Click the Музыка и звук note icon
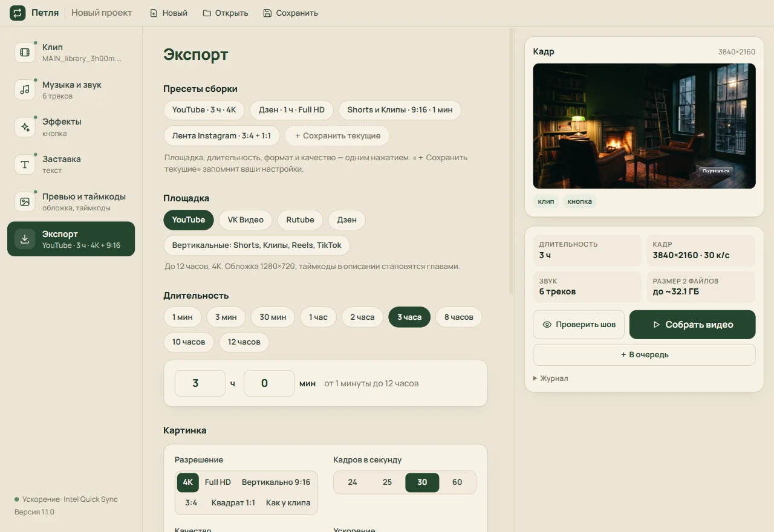The height and width of the screenshot is (532, 774). point(25,89)
